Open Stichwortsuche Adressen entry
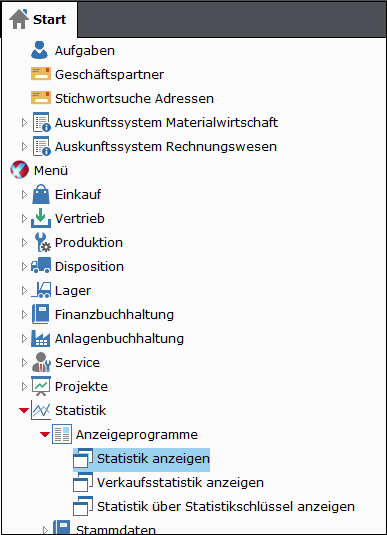This screenshot has height=535, width=387. click(x=134, y=98)
